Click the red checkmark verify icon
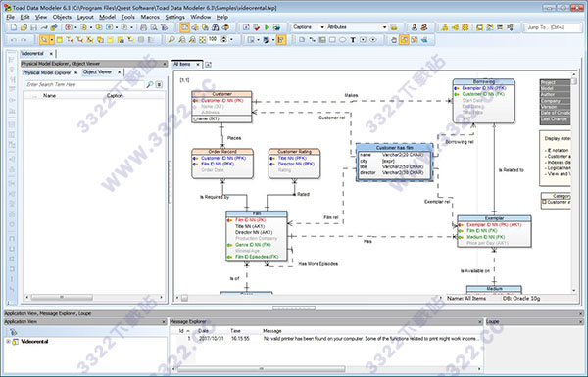This screenshot has height=377, width=588. coord(257,27)
